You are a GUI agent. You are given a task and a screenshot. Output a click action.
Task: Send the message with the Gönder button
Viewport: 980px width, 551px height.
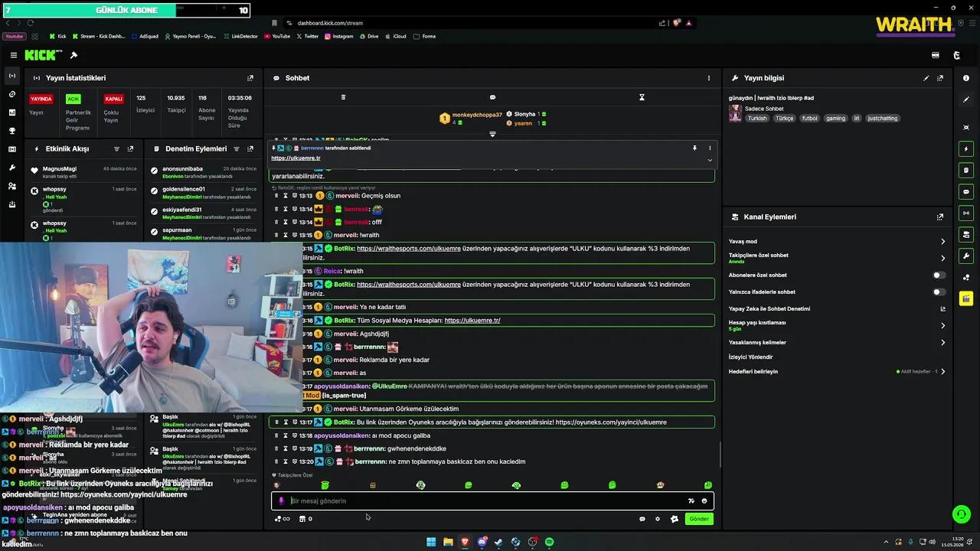tap(699, 519)
